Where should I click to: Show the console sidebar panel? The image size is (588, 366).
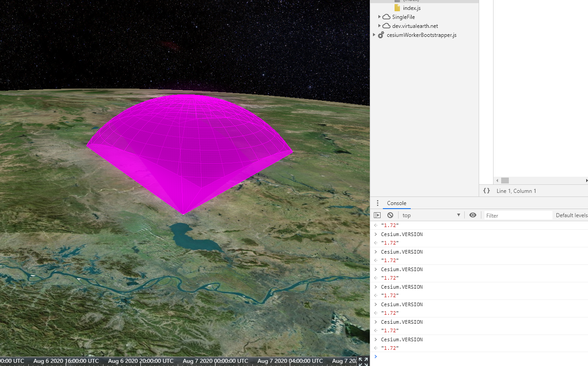pos(377,215)
